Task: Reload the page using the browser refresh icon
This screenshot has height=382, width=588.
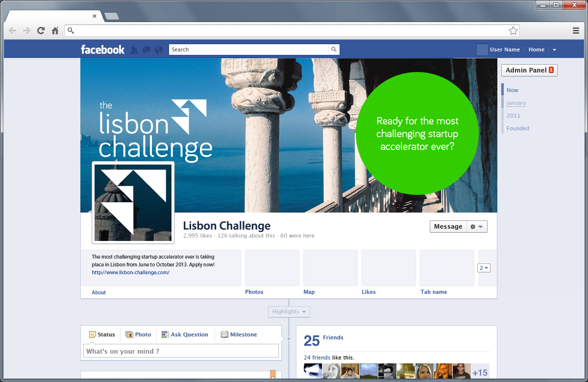Action: point(41,30)
